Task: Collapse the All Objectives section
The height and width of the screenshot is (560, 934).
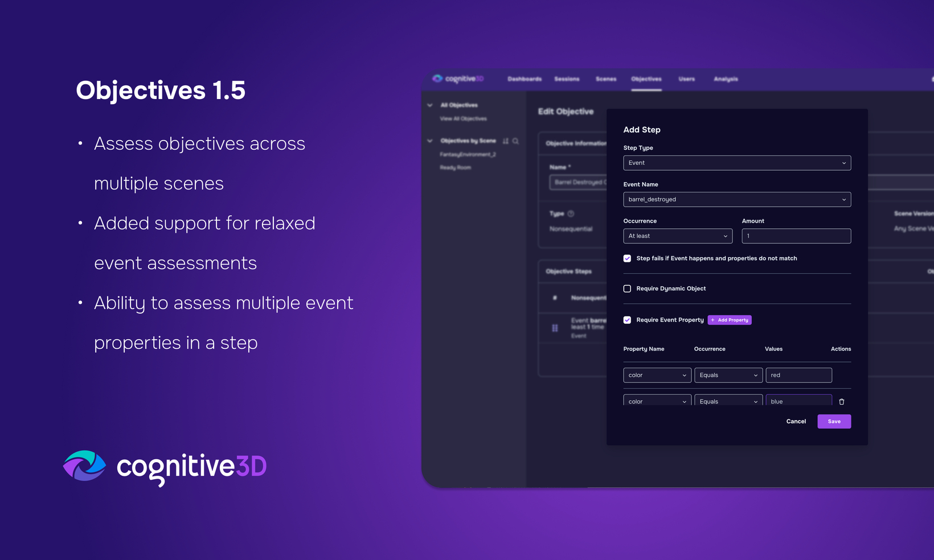Action: 430,105
